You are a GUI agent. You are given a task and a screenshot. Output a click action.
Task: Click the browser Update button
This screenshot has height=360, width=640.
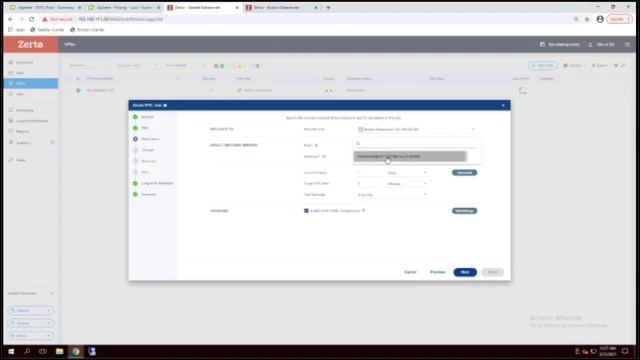[x=619, y=19]
